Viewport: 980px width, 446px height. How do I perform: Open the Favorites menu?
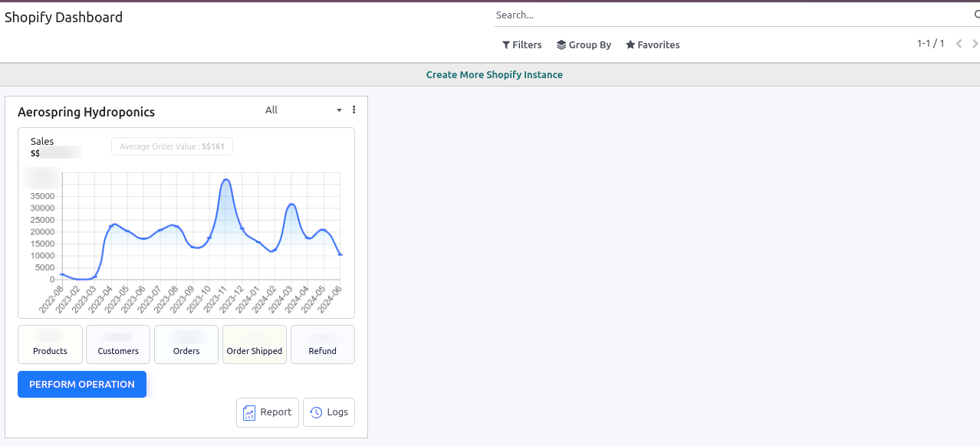[653, 45]
